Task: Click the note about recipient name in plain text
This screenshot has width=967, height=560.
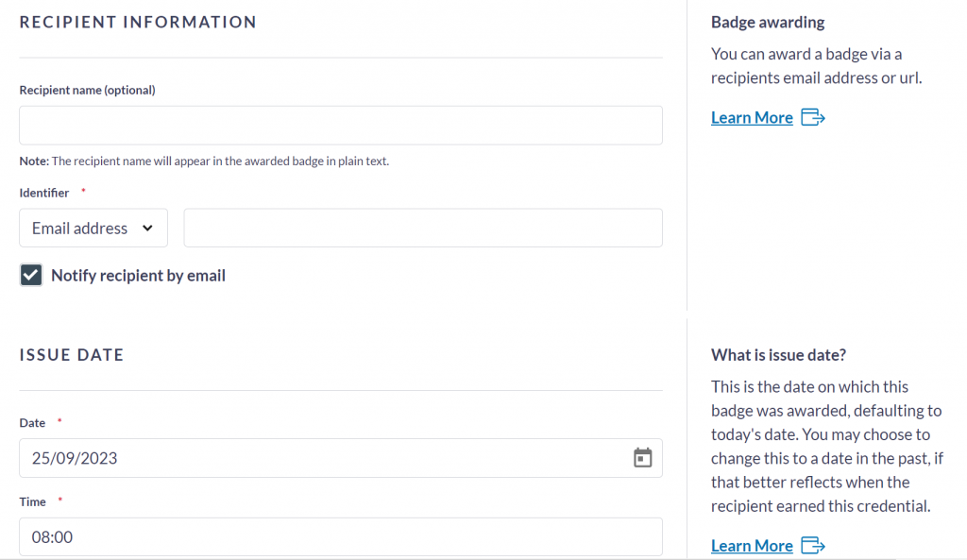Action: pyautogui.click(x=204, y=161)
